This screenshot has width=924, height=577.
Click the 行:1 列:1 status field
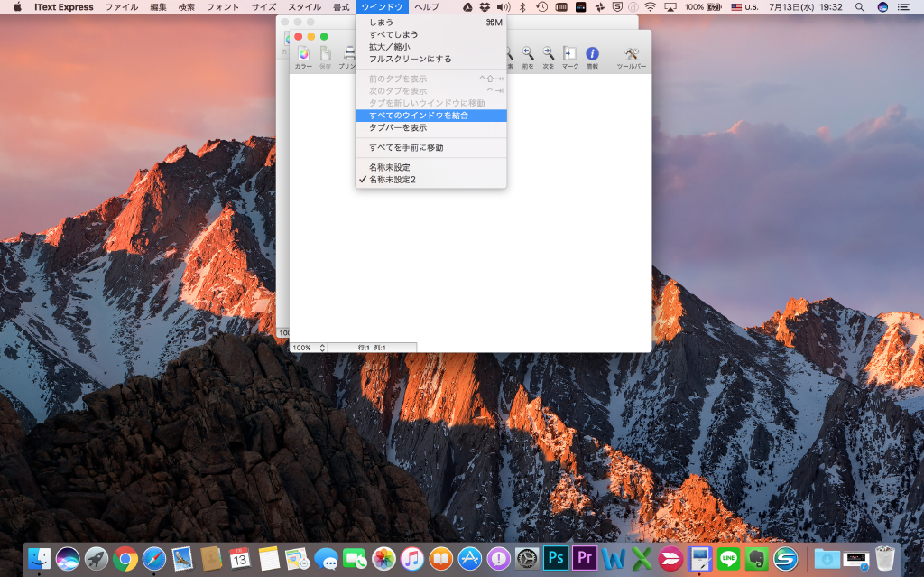coord(373,346)
